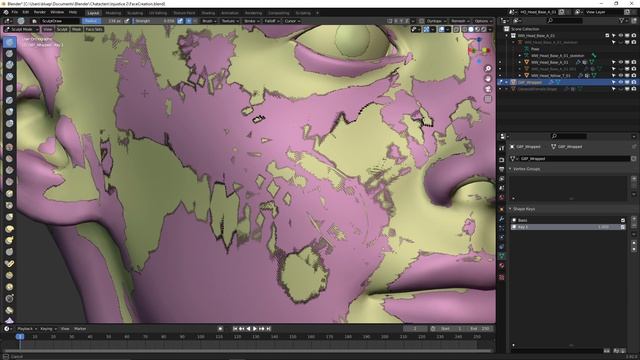
Task: Open the Sculpt Mode dropdown
Action: pos(22,29)
